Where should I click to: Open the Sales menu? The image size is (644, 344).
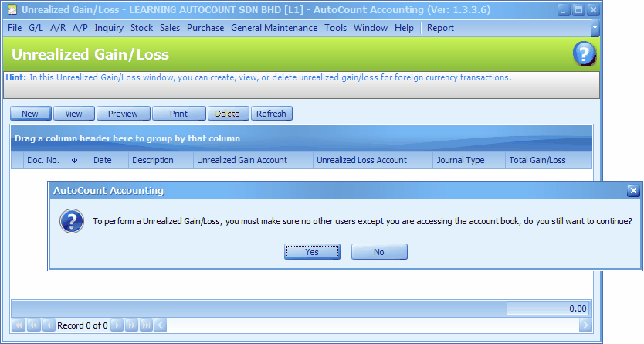pos(170,28)
